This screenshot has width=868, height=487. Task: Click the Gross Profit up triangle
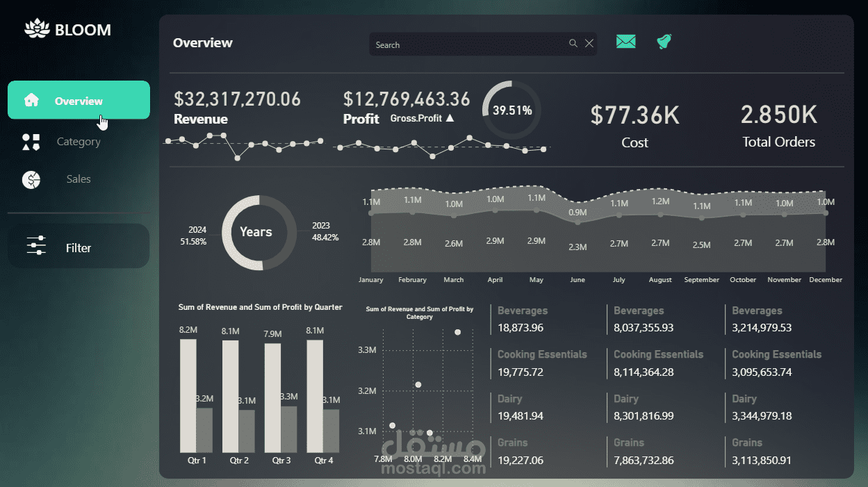coord(450,118)
